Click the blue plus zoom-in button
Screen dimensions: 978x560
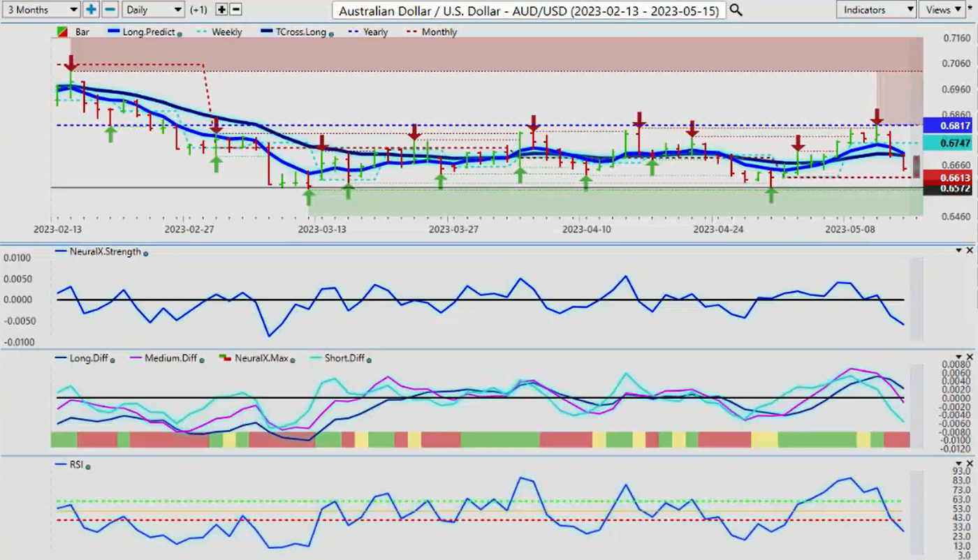pos(92,10)
